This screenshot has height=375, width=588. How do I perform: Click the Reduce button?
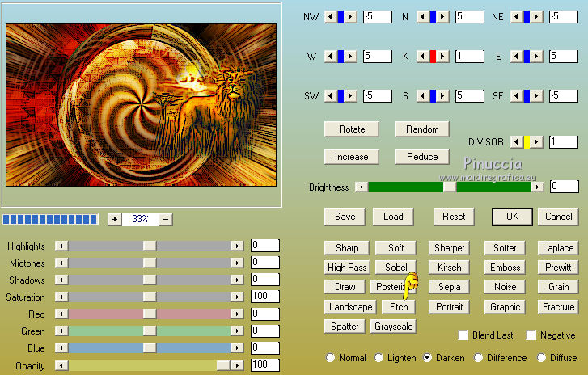(x=422, y=157)
